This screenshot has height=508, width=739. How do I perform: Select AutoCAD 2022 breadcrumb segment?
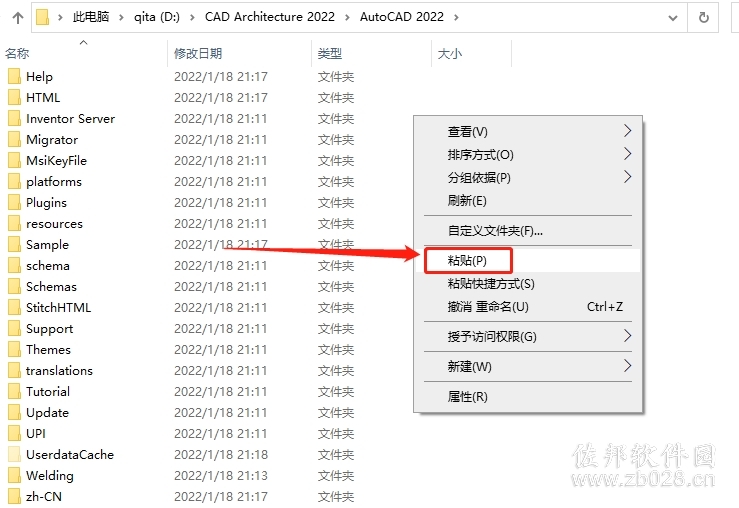tap(402, 17)
